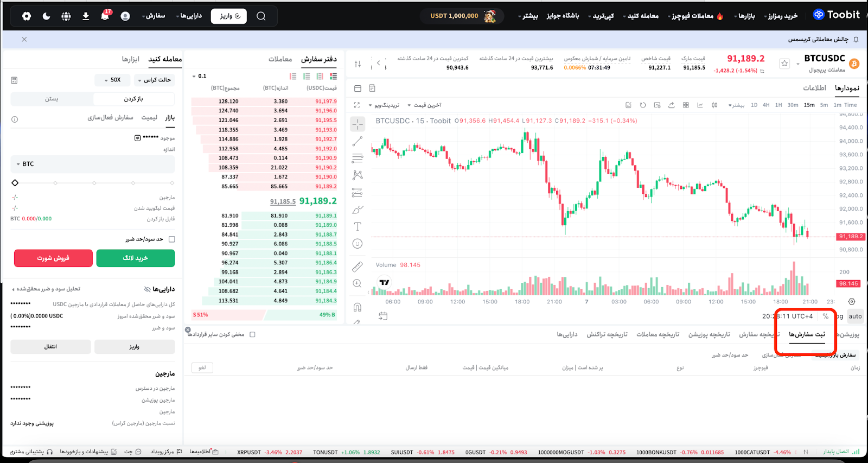Viewport: 868px width, 463px height.
Task: Open the candlestick chart type icon
Action: pos(714,105)
